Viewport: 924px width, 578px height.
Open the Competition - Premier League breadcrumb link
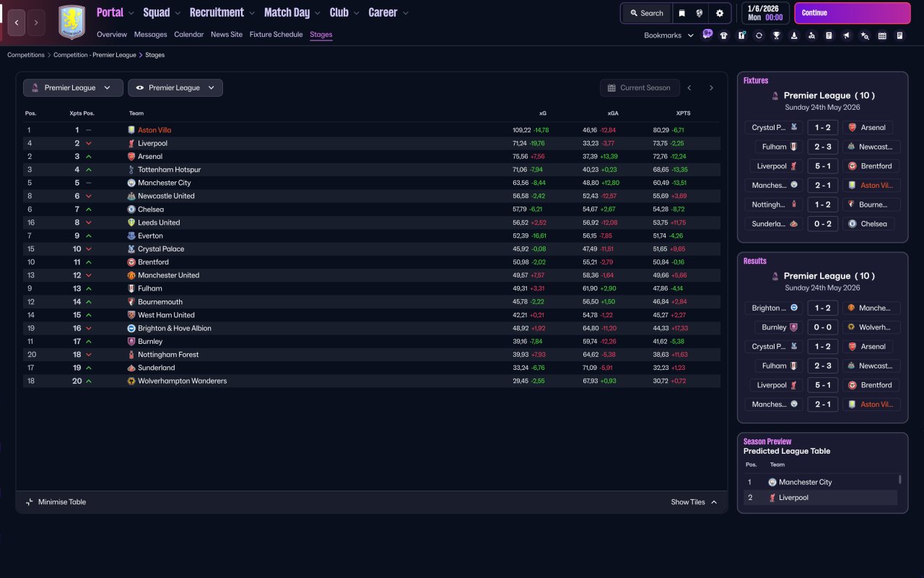tap(95, 55)
